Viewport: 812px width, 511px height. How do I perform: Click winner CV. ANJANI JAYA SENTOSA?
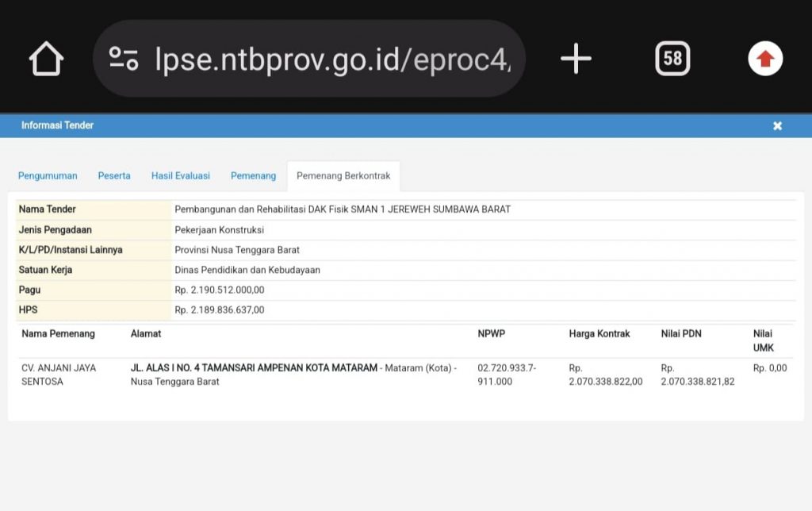pyautogui.click(x=59, y=375)
